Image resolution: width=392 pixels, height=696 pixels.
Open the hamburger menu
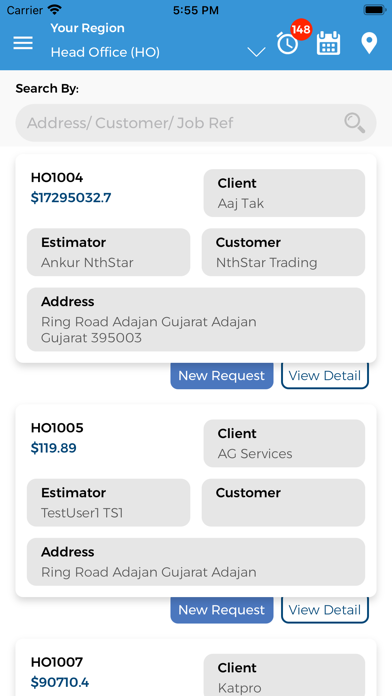pyautogui.click(x=23, y=43)
